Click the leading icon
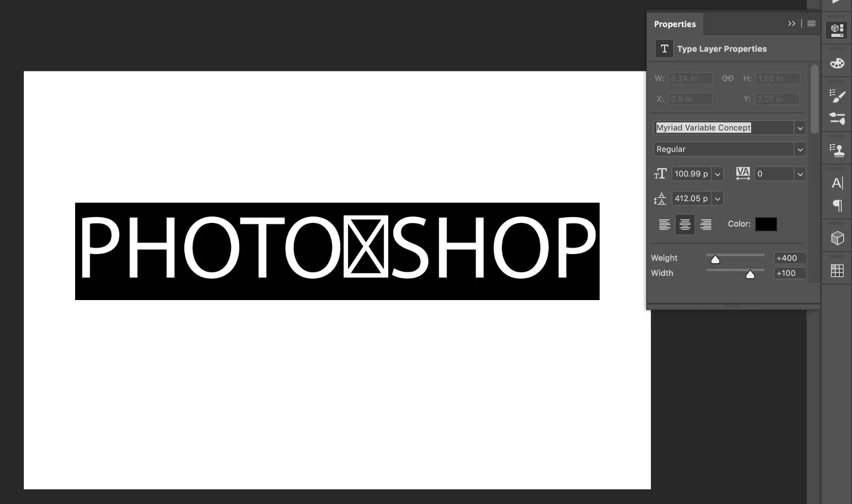Viewport: 852px width, 504px height. point(660,199)
